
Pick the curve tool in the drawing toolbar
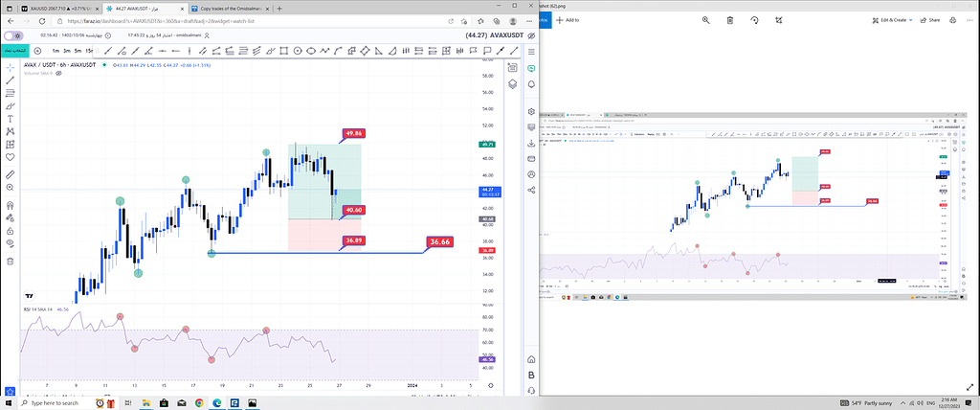[338, 52]
